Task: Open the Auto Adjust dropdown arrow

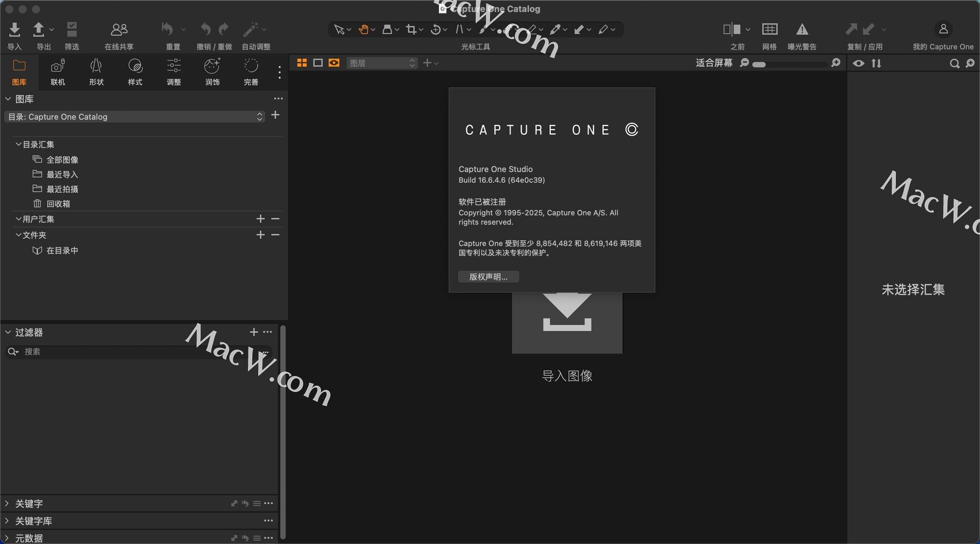Action: click(264, 30)
